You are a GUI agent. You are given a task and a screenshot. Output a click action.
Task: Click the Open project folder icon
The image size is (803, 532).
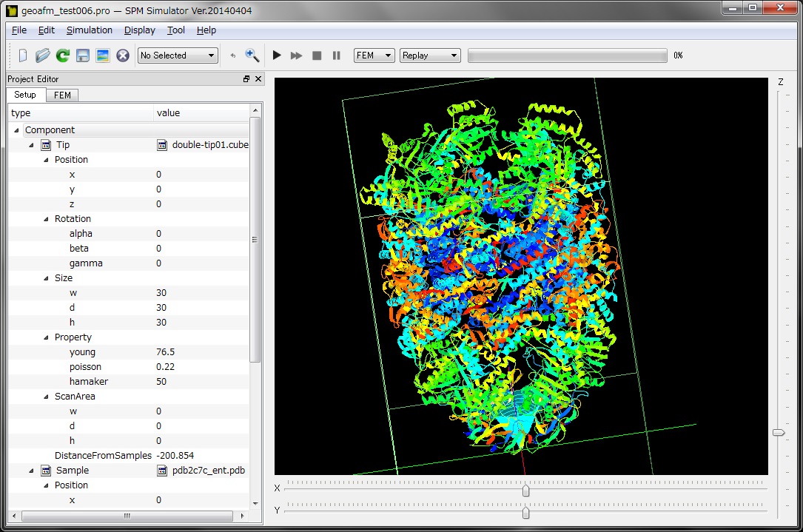click(42, 55)
